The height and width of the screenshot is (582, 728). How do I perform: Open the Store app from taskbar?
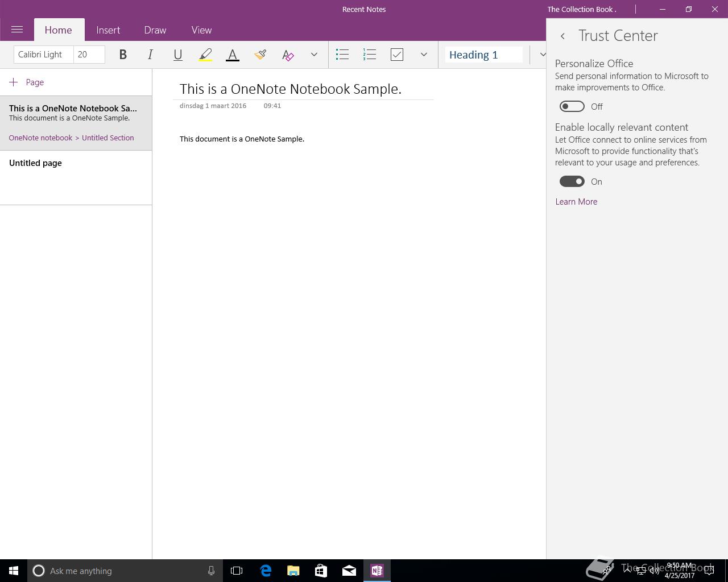321,571
